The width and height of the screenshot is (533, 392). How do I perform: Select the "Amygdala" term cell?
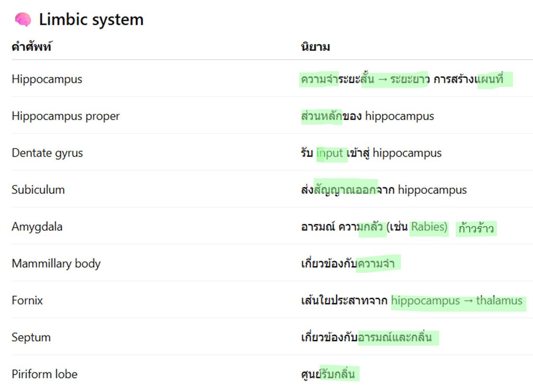click(37, 227)
